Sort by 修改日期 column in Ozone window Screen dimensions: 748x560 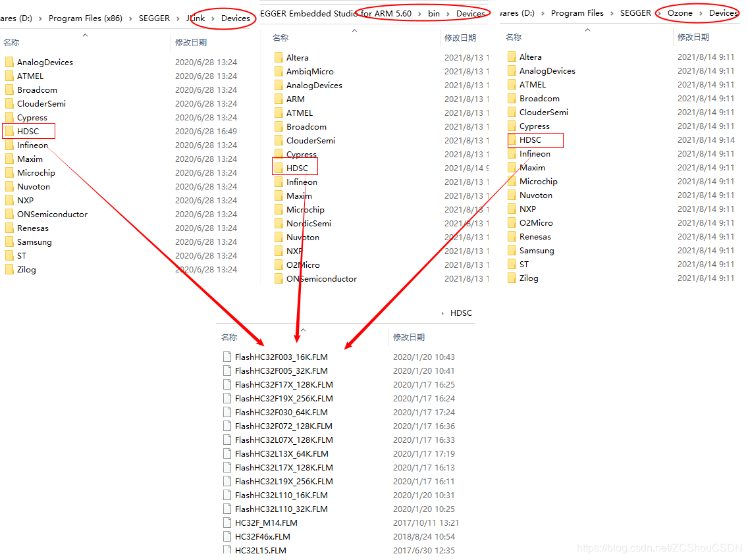(x=693, y=37)
